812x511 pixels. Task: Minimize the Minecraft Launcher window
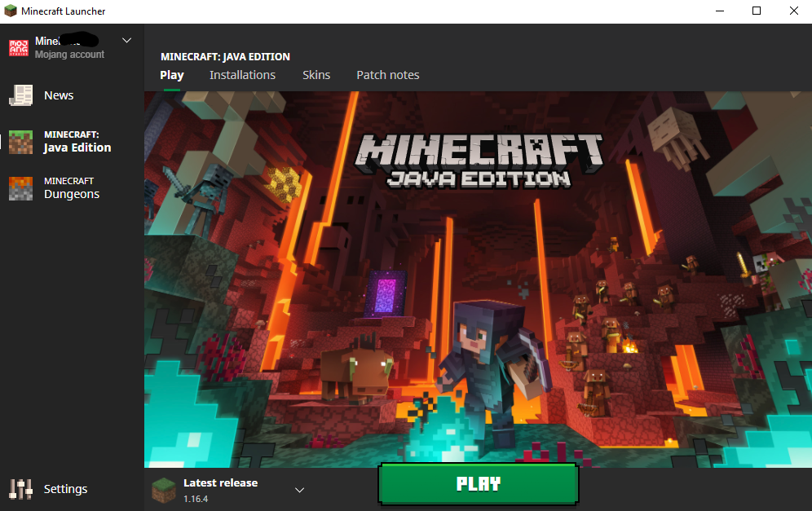(720, 11)
